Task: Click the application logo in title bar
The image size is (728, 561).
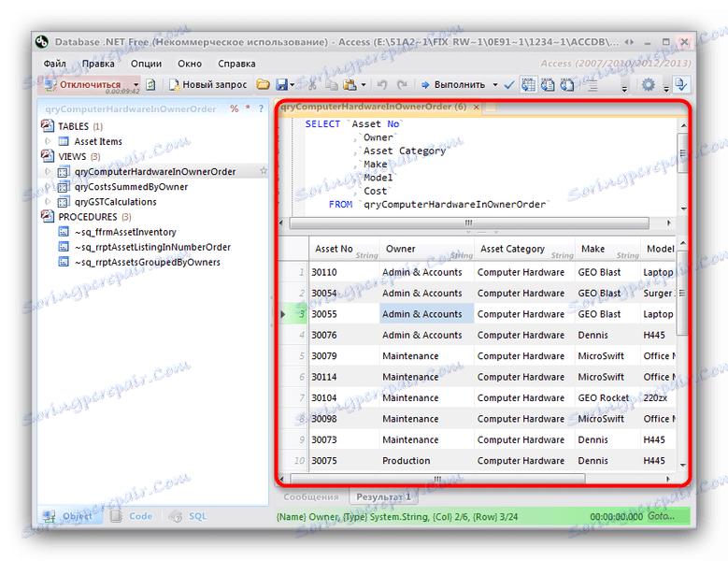Action: (42, 42)
